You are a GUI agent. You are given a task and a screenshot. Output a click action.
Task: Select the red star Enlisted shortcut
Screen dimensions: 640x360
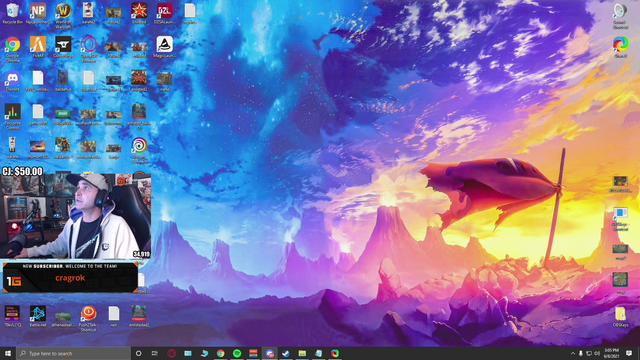point(139,13)
